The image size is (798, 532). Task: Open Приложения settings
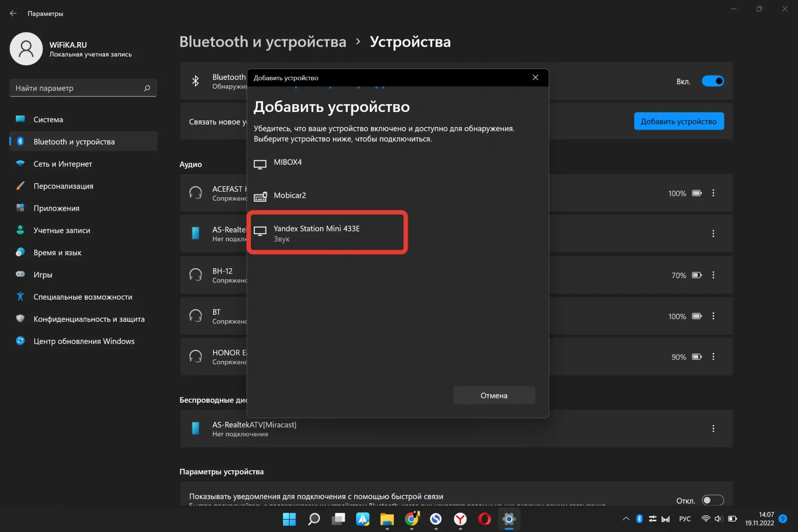[x=83, y=208]
